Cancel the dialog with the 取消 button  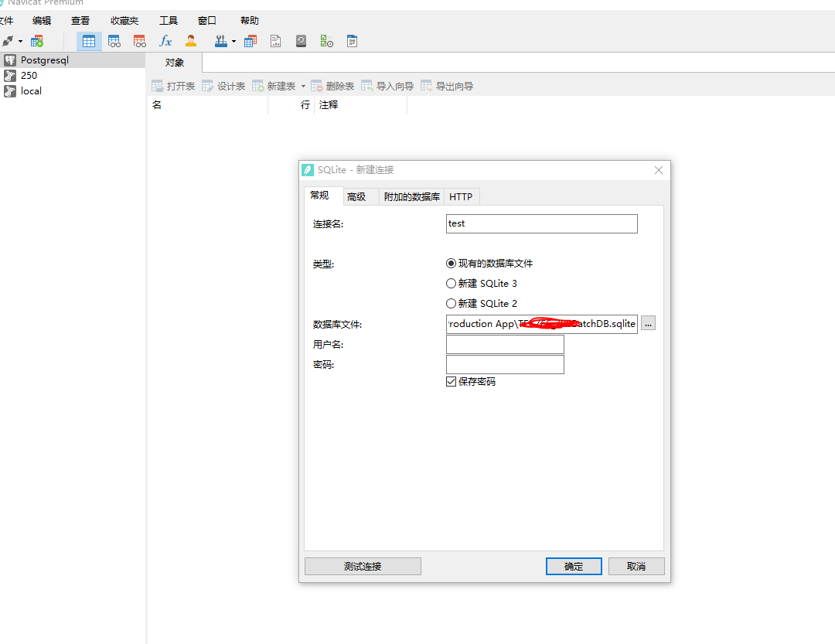click(x=636, y=566)
